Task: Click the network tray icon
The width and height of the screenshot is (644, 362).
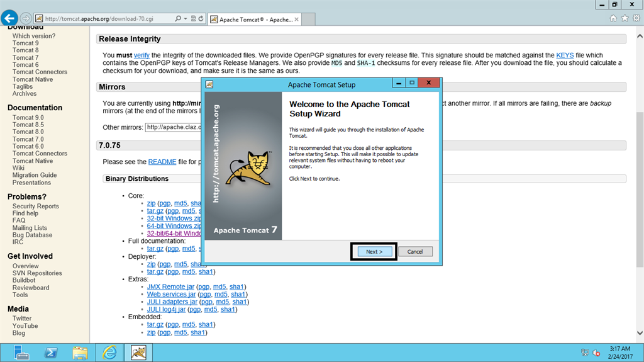Action: tap(586, 353)
